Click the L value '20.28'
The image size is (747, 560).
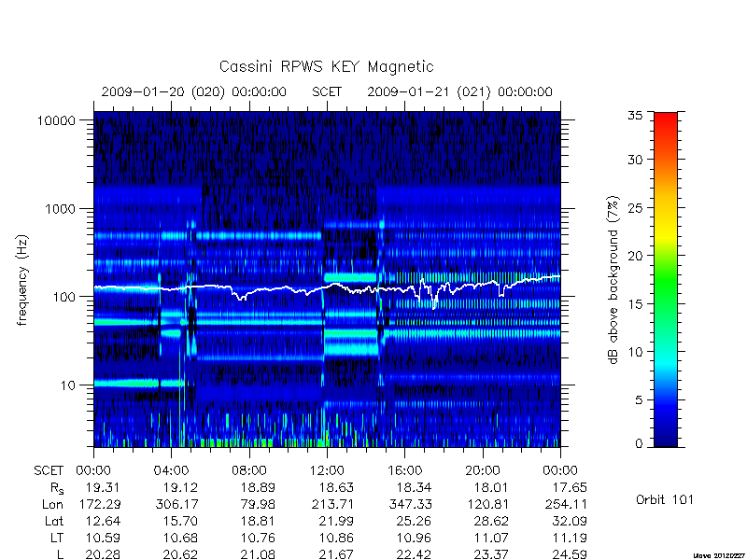[x=103, y=554]
